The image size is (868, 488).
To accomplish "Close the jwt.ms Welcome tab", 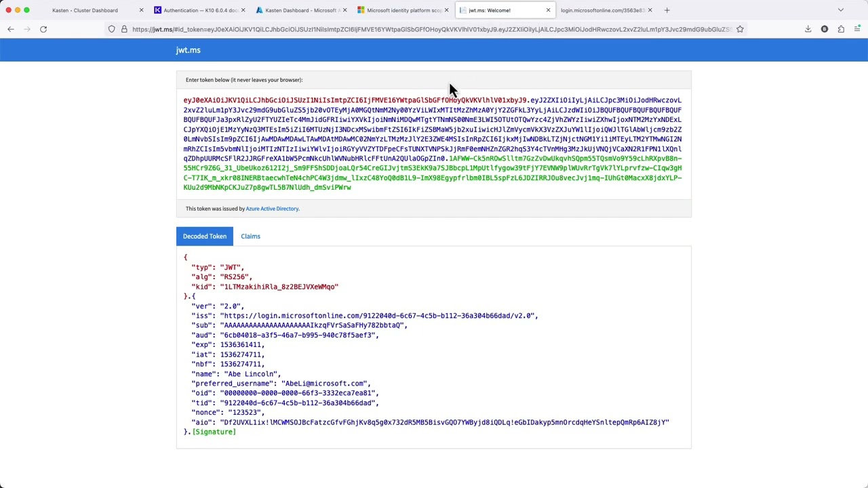I will click(548, 10).
